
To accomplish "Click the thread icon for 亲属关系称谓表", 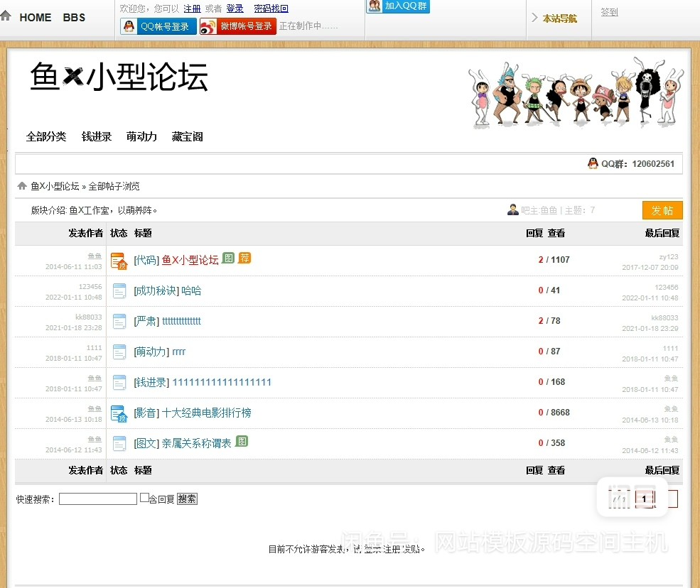I will [119, 443].
